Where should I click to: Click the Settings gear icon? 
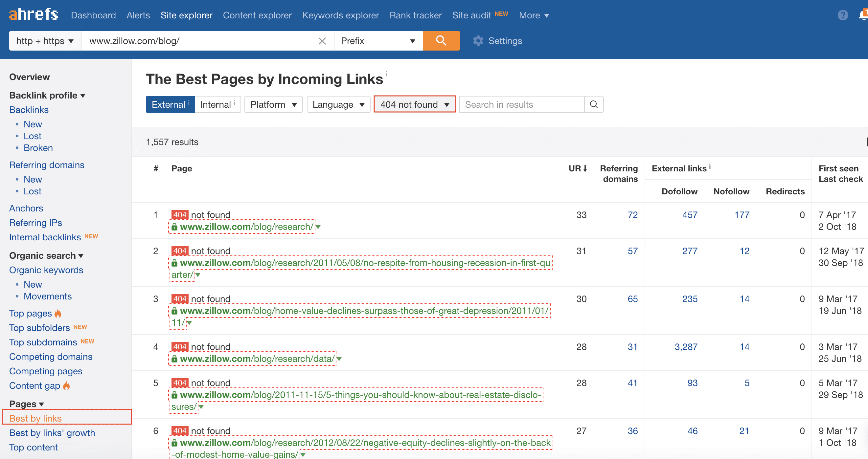[x=478, y=41]
